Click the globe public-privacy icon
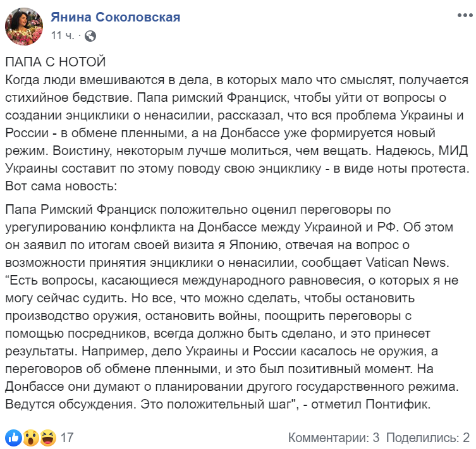 pos(90,36)
